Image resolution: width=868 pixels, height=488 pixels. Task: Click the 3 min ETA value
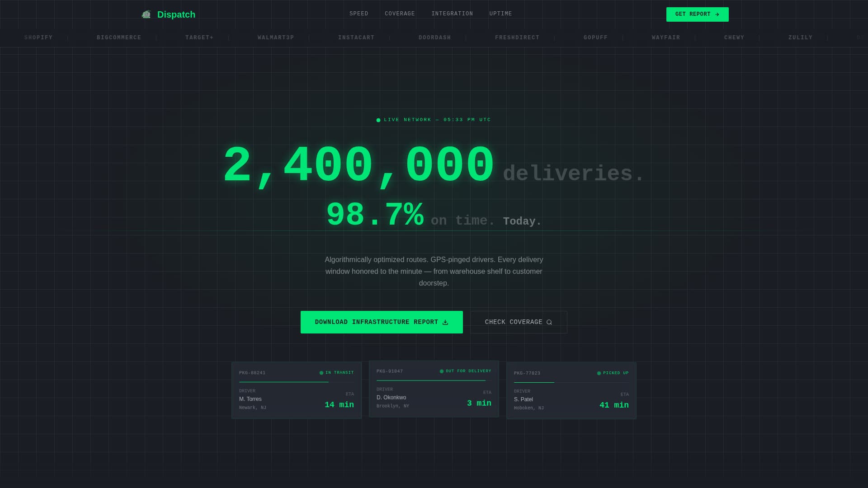479,403
